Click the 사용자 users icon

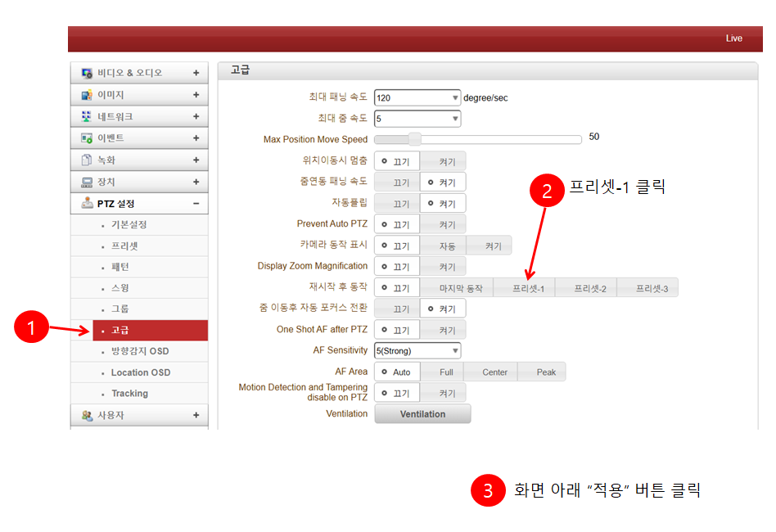tap(87, 415)
